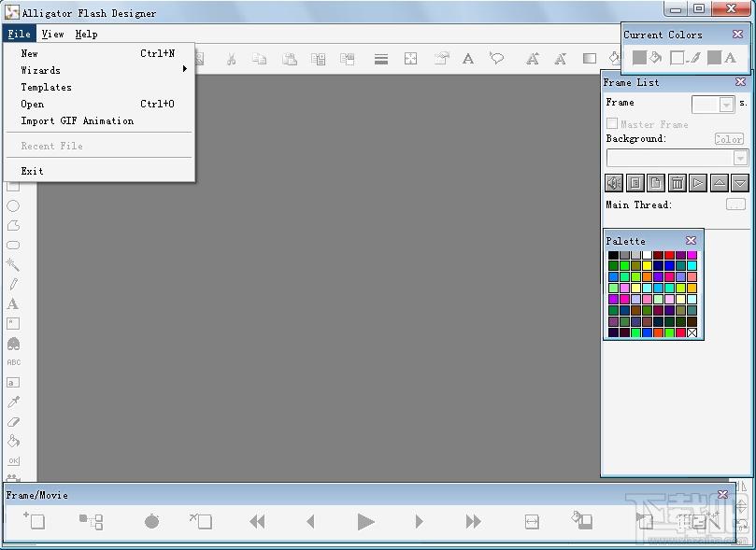Click the sound speaker button in Frame List

pos(614,183)
